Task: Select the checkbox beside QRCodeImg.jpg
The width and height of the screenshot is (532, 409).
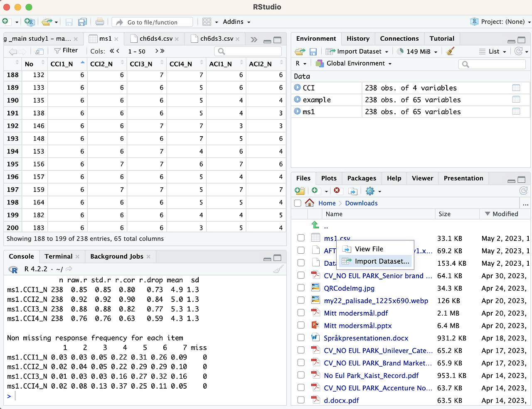Action: click(300, 288)
